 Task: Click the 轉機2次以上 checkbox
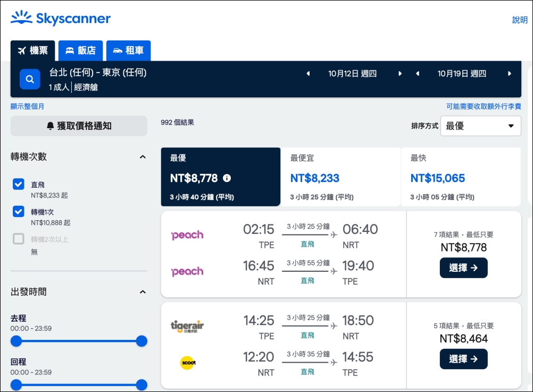point(19,239)
